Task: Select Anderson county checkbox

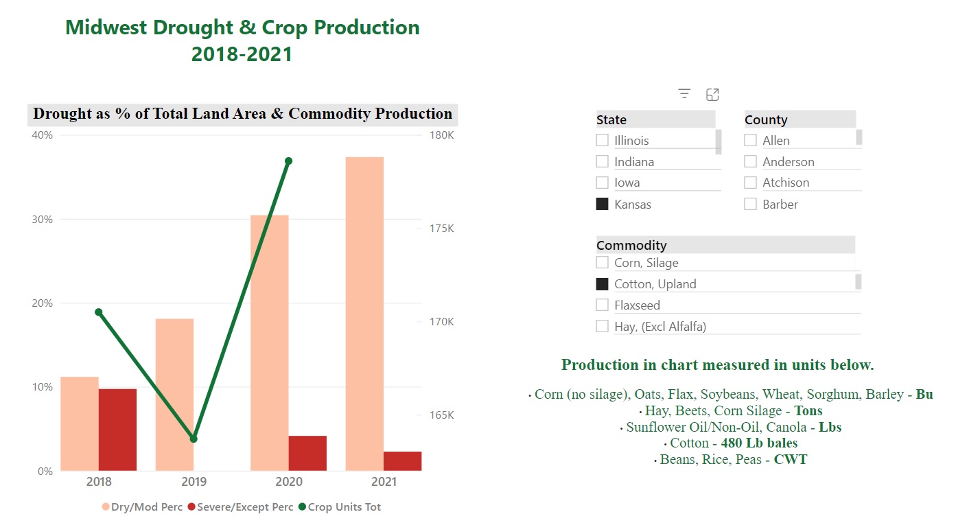Action: point(751,161)
